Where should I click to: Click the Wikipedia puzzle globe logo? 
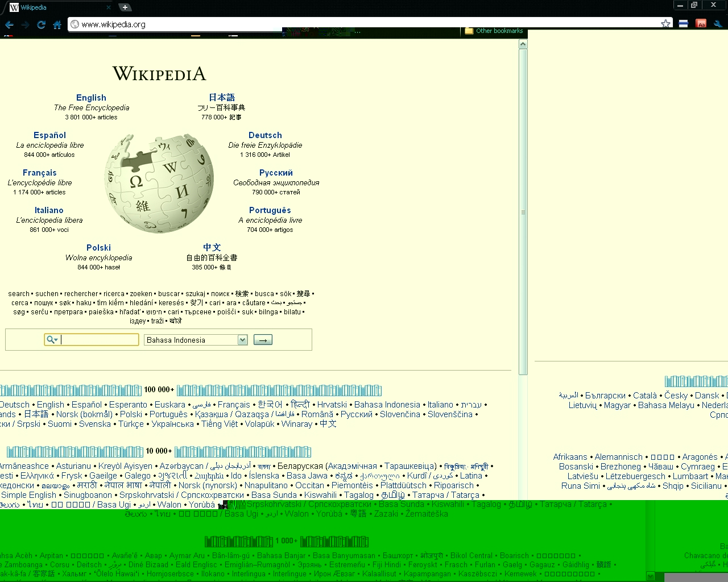(159, 183)
